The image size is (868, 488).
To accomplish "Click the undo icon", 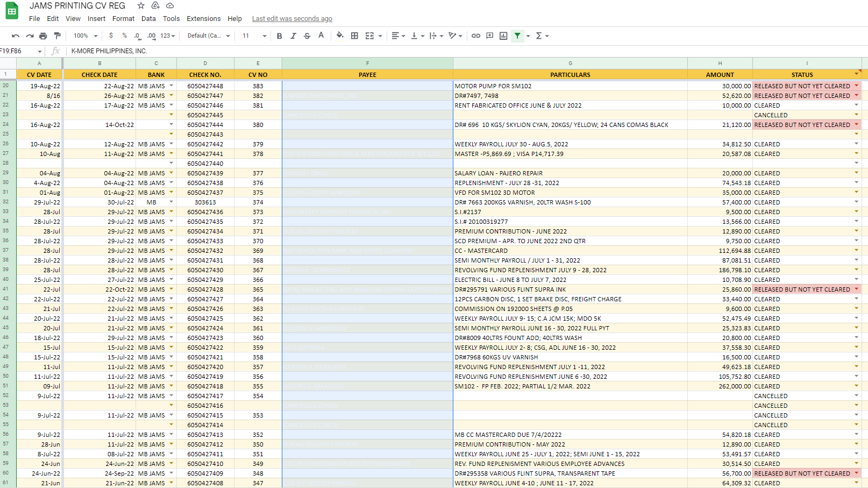I will (x=16, y=36).
